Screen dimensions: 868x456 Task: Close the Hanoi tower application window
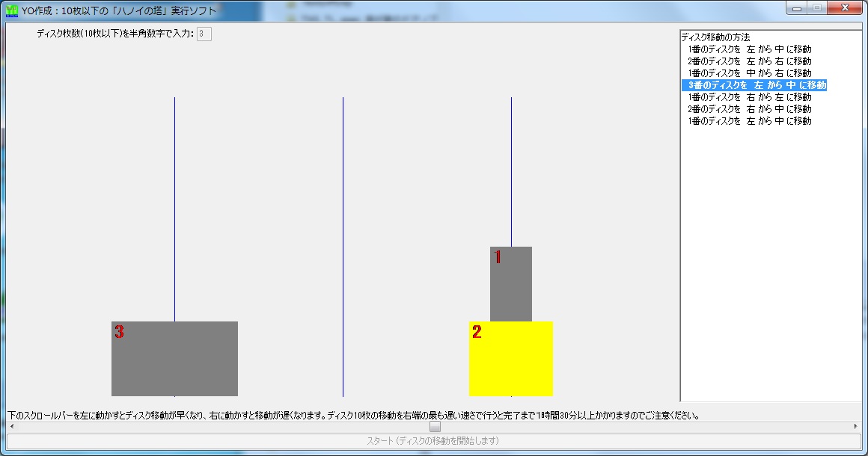[x=845, y=8]
